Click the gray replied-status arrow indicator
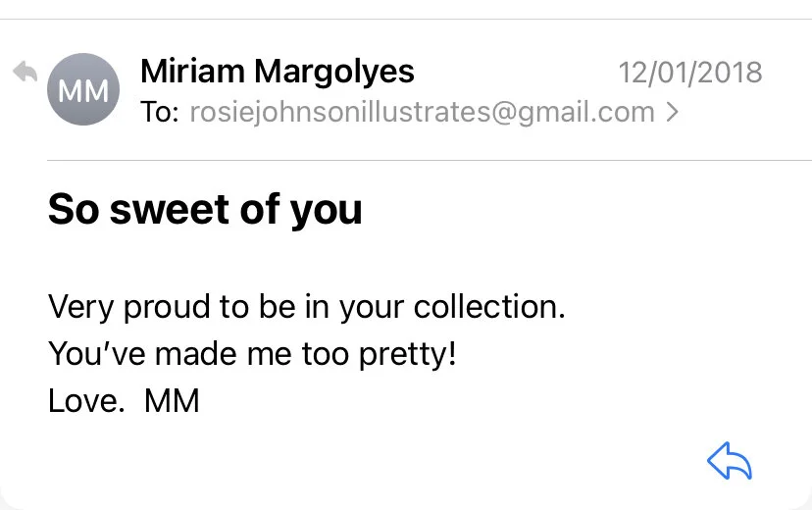The height and width of the screenshot is (510, 812). tap(25, 73)
